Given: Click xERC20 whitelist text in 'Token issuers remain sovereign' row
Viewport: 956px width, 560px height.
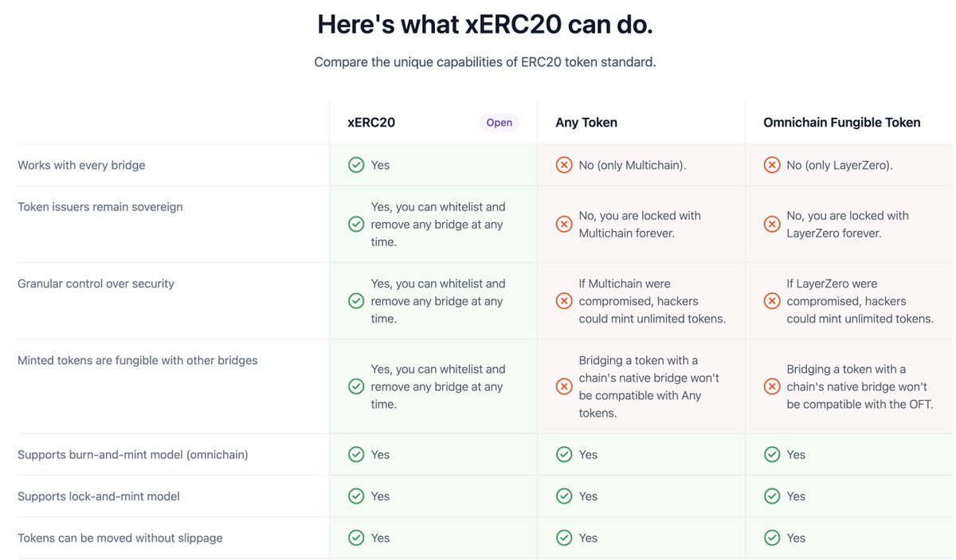Looking at the screenshot, I should 438,224.
